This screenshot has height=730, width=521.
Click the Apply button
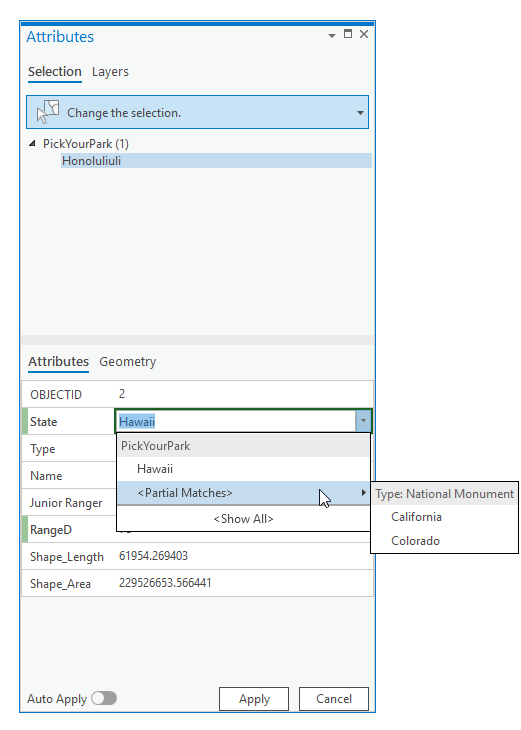coord(254,699)
